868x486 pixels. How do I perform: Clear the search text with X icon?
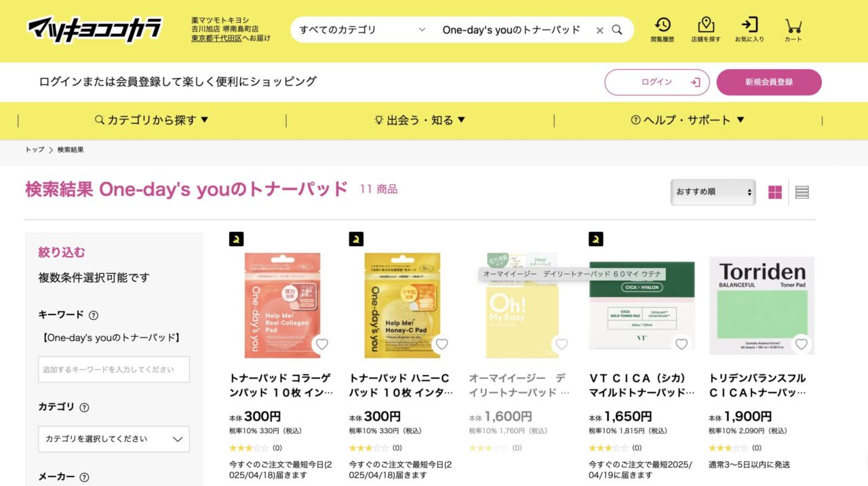599,30
